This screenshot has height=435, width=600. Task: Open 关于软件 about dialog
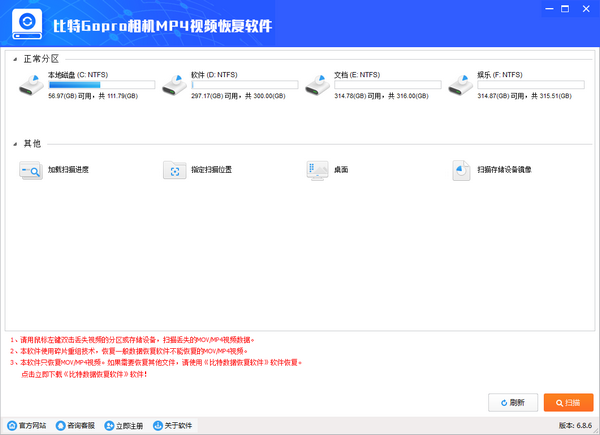click(x=173, y=425)
